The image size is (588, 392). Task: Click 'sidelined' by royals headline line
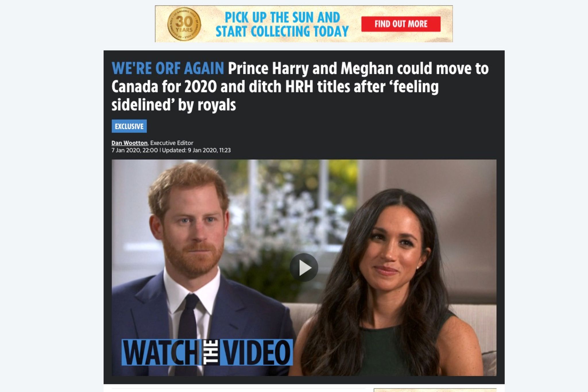(174, 105)
